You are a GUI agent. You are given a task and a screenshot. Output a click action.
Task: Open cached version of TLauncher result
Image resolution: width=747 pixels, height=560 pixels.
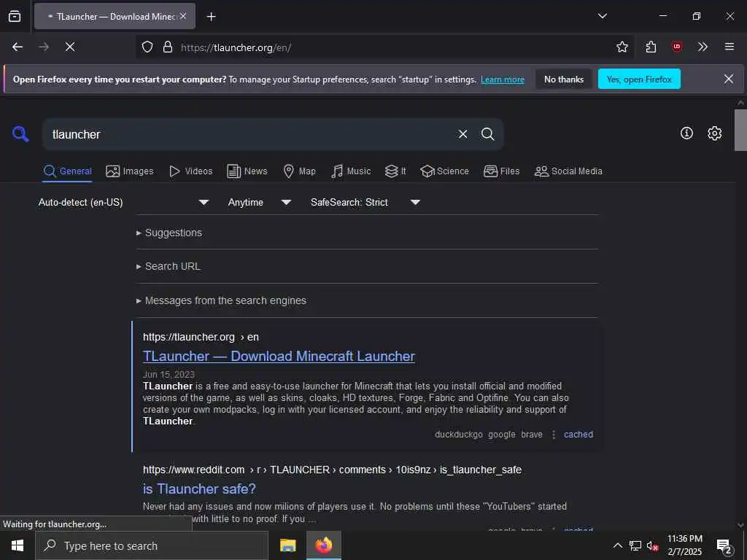click(x=578, y=435)
